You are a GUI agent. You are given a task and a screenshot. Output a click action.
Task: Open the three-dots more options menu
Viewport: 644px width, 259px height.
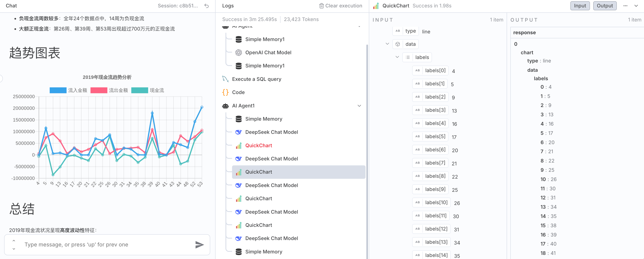click(x=625, y=6)
